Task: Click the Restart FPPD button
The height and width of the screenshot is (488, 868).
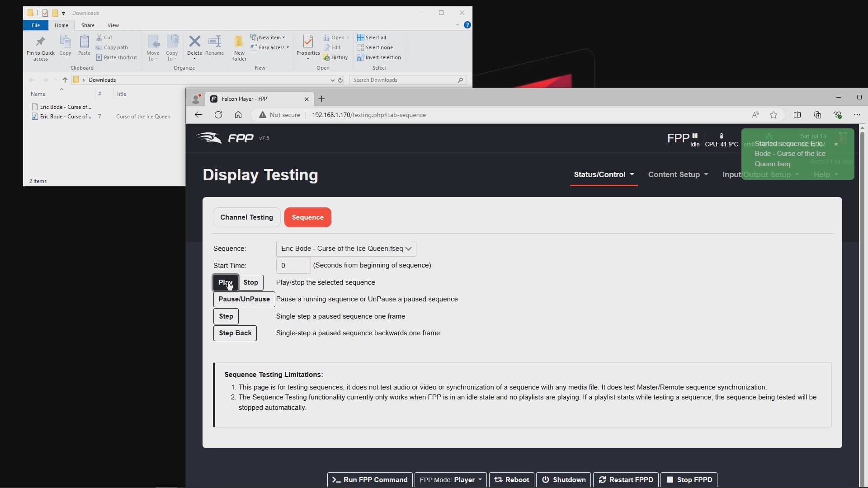Action: 626,479
